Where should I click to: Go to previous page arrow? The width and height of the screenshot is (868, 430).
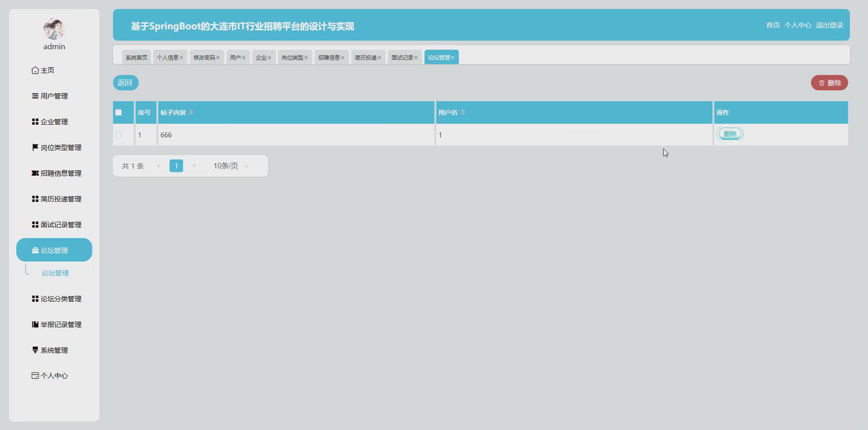(159, 166)
